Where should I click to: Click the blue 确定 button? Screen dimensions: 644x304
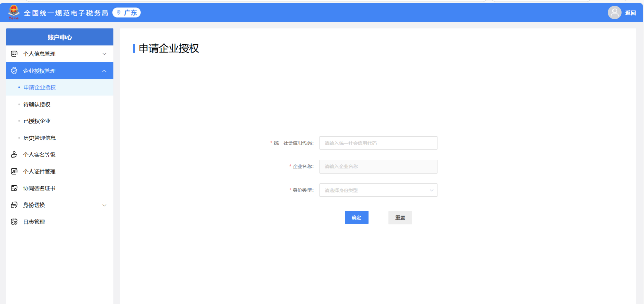click(356, 218)
